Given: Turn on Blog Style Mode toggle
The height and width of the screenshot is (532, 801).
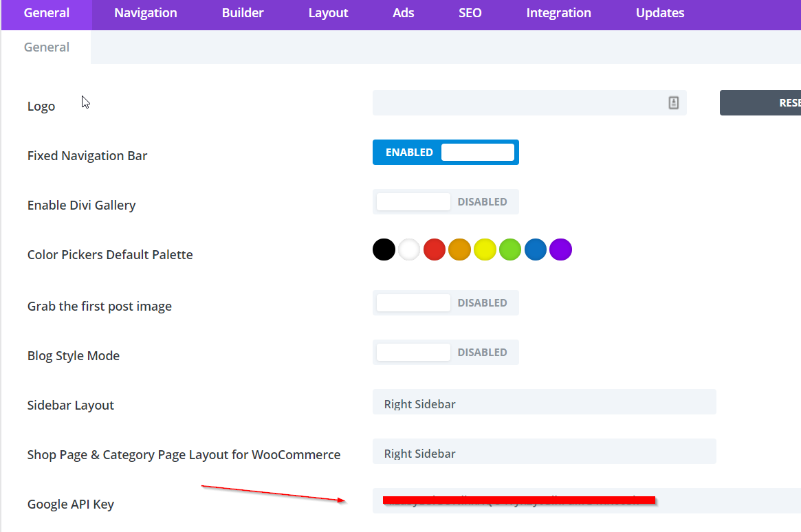Looking at the screenshot, I should (446, 353).
